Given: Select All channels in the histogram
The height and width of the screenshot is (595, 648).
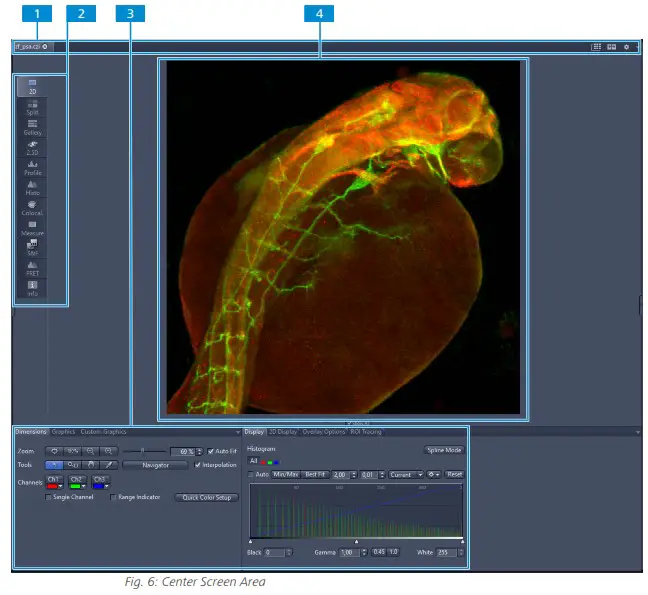Looking at the screenshot, I should [253, 461].
